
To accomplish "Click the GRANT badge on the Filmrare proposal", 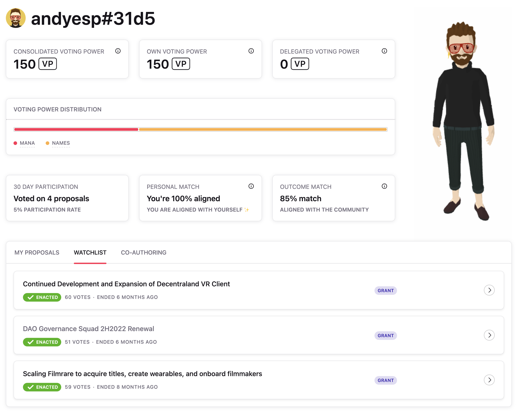I will point(386,380).
